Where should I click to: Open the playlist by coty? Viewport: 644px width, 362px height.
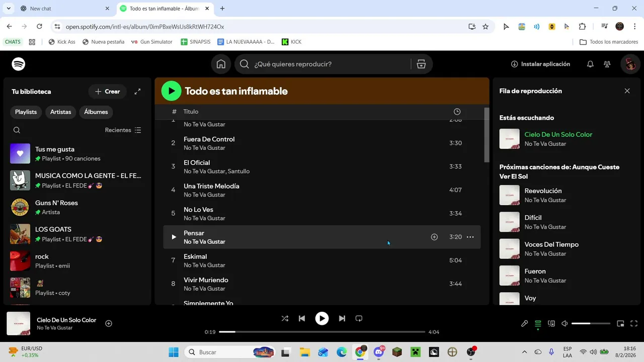point(77,288)
